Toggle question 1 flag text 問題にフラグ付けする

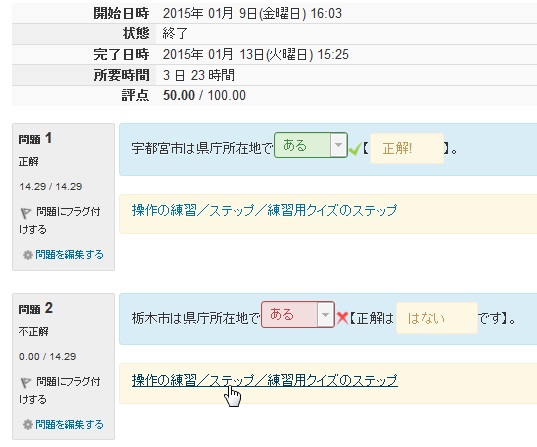(x=60, y=220)
